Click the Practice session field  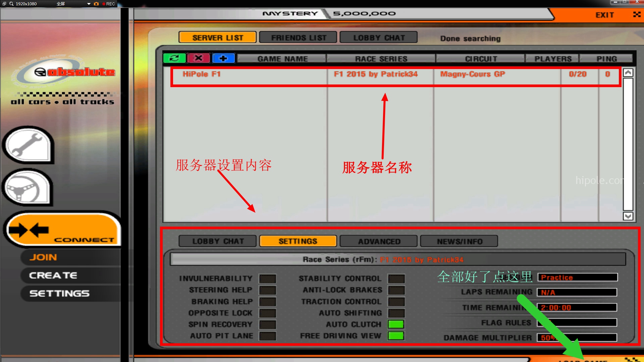pos(577,277)
